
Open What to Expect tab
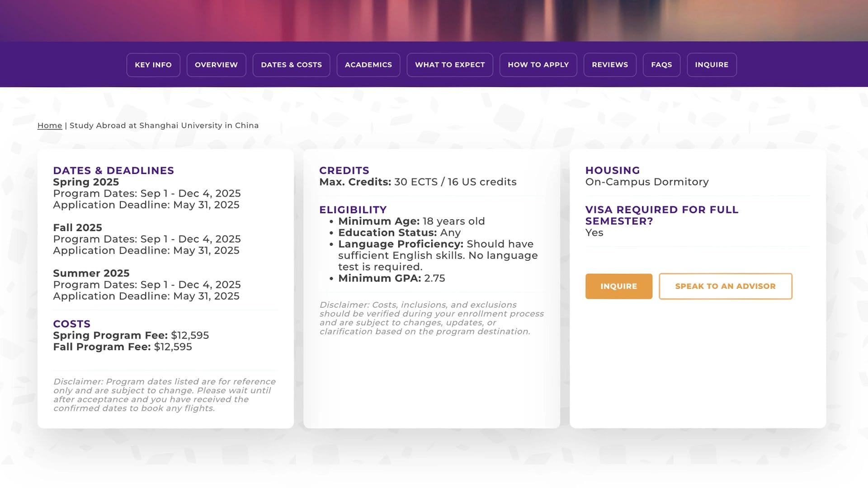click(450, 65)
